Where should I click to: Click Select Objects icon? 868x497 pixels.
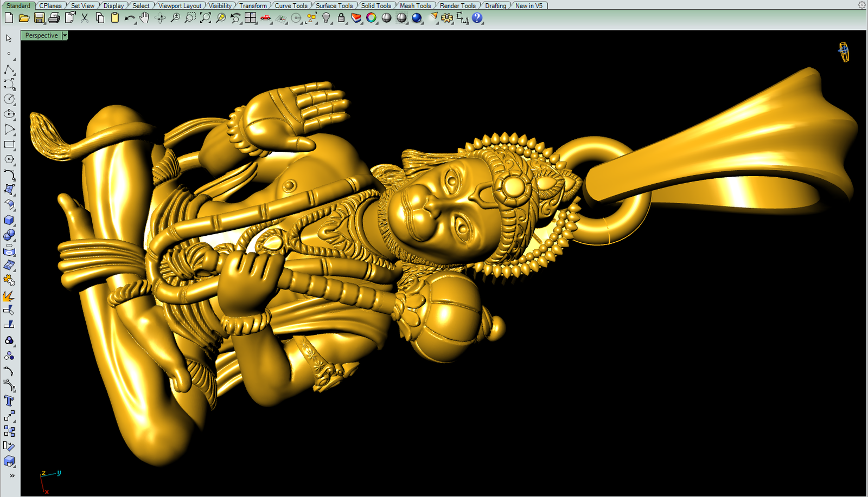coord(311,18)
